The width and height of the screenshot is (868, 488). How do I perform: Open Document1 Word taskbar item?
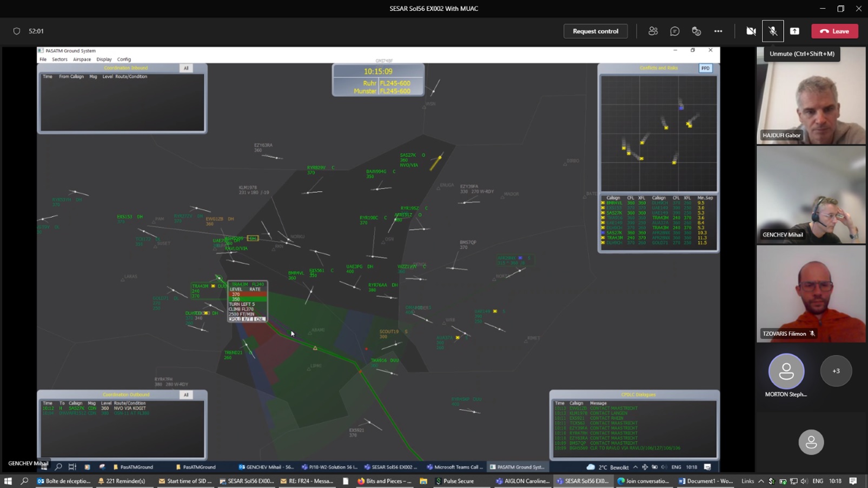click(706, 481)
